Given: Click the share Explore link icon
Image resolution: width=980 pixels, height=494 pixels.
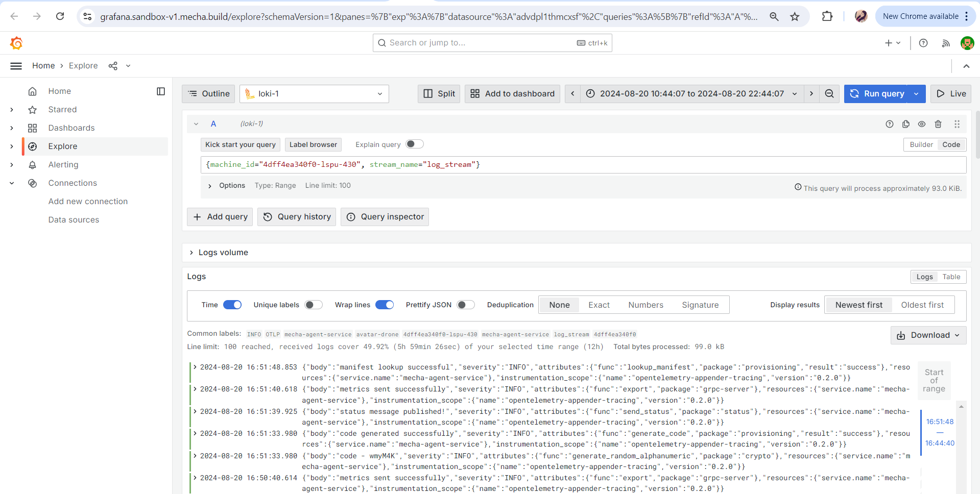Looking at the screenshot, I should (113, 66).
